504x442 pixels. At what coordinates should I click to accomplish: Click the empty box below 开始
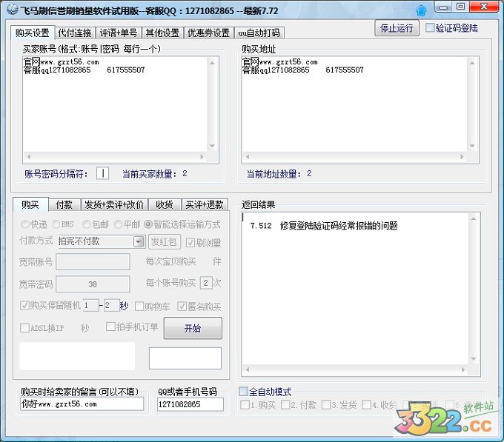click(185, 358)
